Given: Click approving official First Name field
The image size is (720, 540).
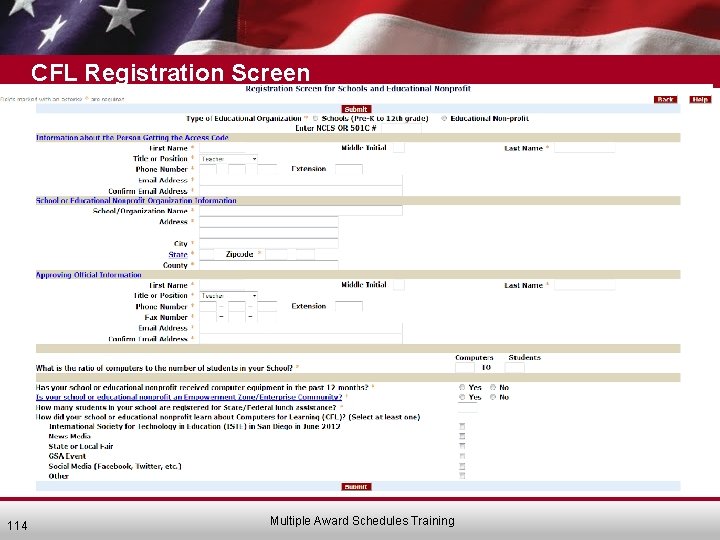Looking at the screenshot, I should [221, 285].
